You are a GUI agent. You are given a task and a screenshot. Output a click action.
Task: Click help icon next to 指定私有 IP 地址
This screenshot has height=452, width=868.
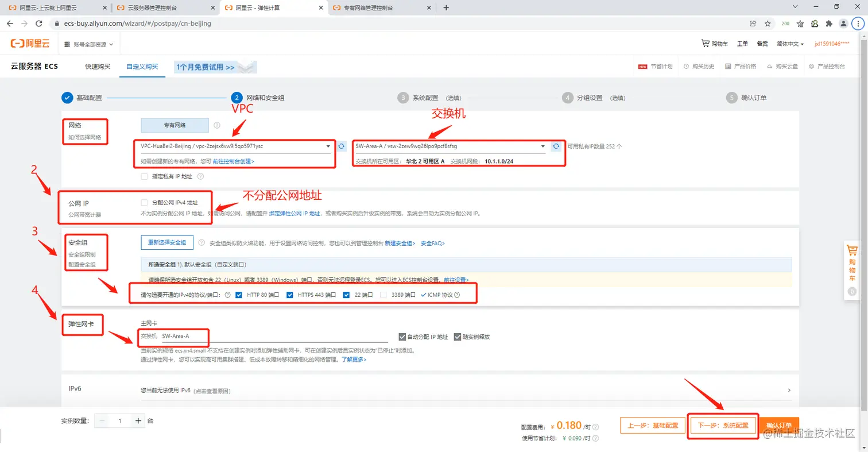[x=200, y=176]
